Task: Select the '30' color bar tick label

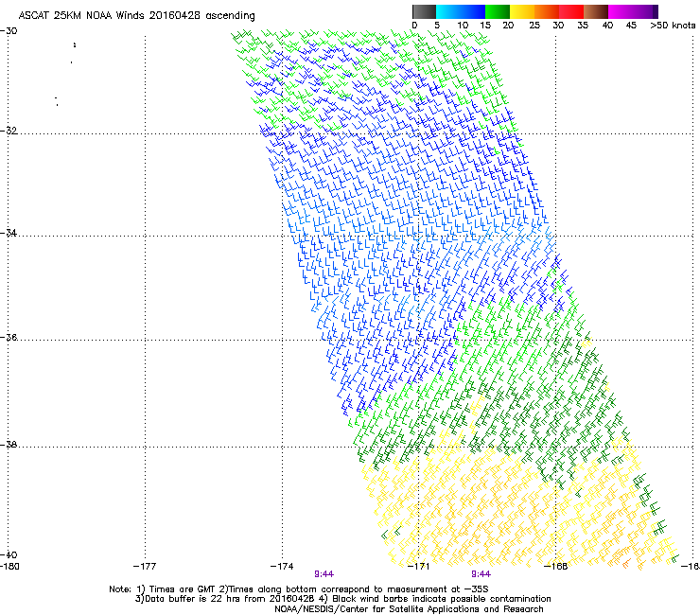Action: (558, 26)
